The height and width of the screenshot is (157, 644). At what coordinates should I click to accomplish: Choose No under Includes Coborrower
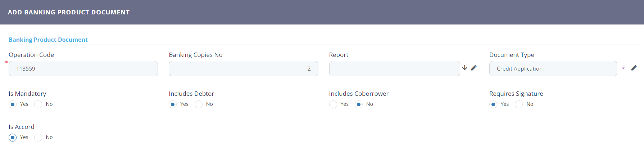359,104
